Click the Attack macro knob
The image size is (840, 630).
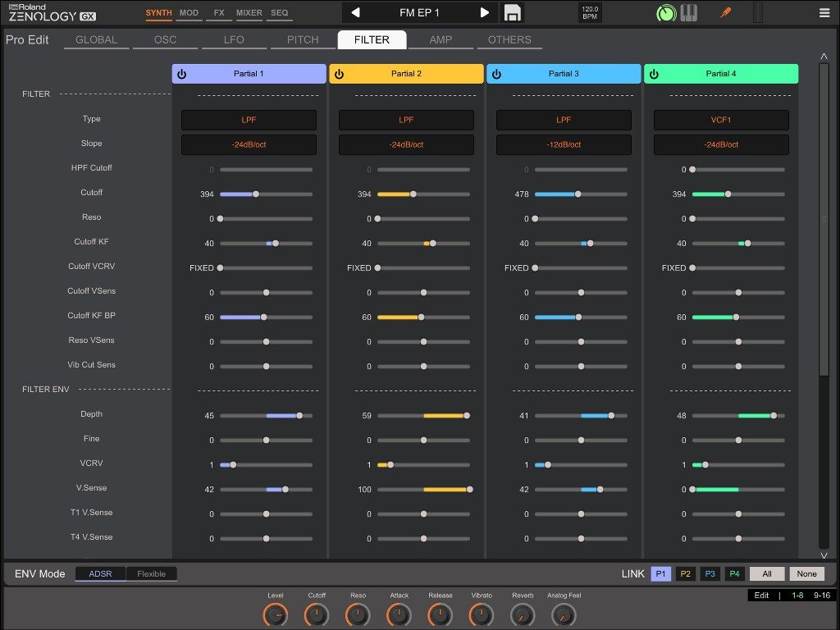click(399, 615)
